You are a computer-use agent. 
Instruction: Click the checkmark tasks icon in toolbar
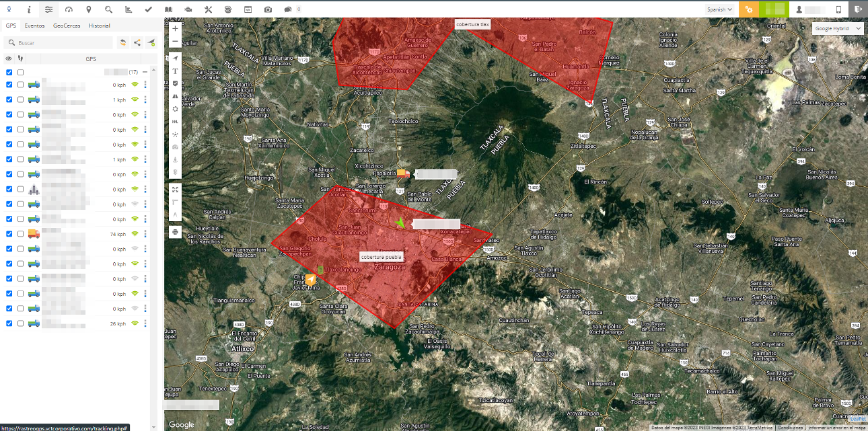click(149, 9)
